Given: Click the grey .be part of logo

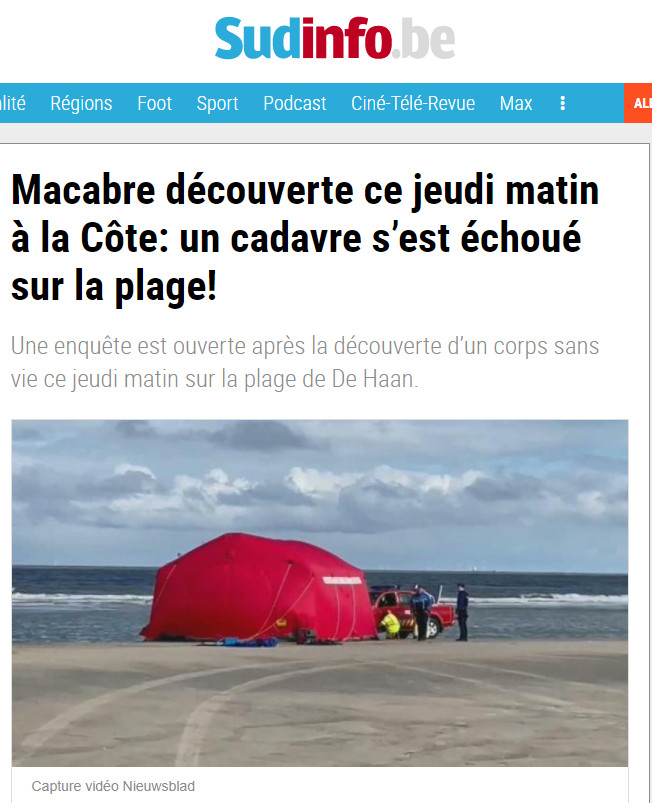Looking at the screenshot, I should pyautogui.click(x=424, y=39).
